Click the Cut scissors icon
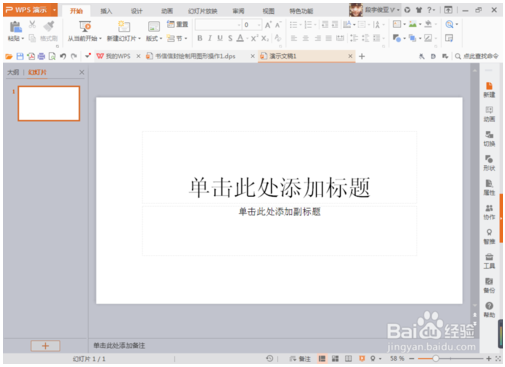The width and height of the screenshot is (505, 367). point(32,24)
